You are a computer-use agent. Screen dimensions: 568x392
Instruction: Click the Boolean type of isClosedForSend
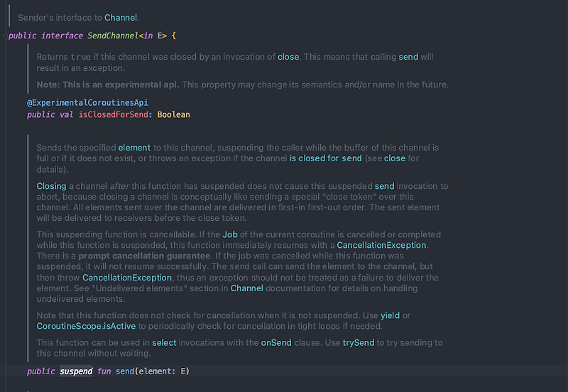(174, 114)
